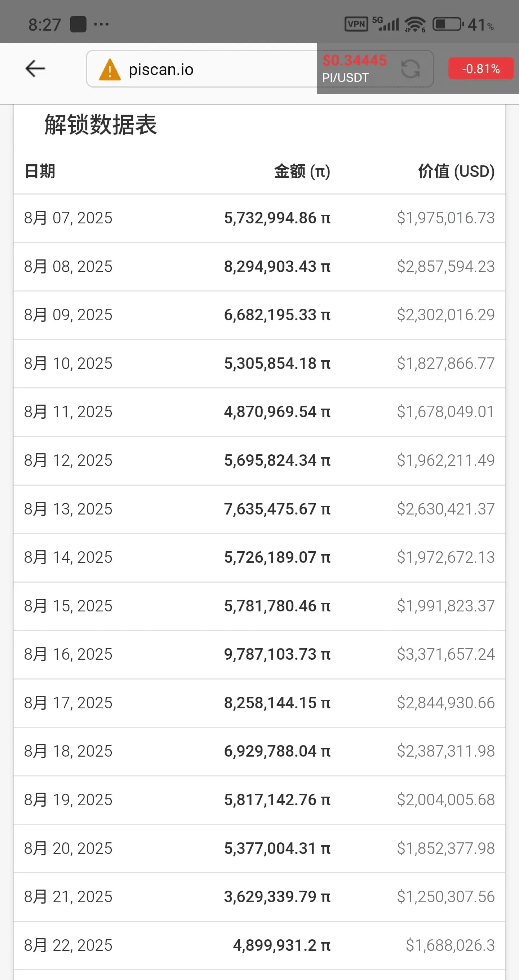Tap the Wi-Fi status icon
519x980 pixels.
415,24
